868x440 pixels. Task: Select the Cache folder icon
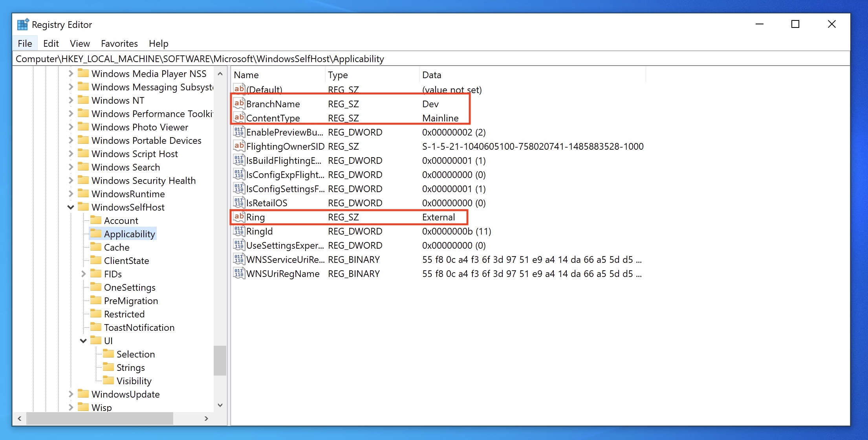(96, 247)
